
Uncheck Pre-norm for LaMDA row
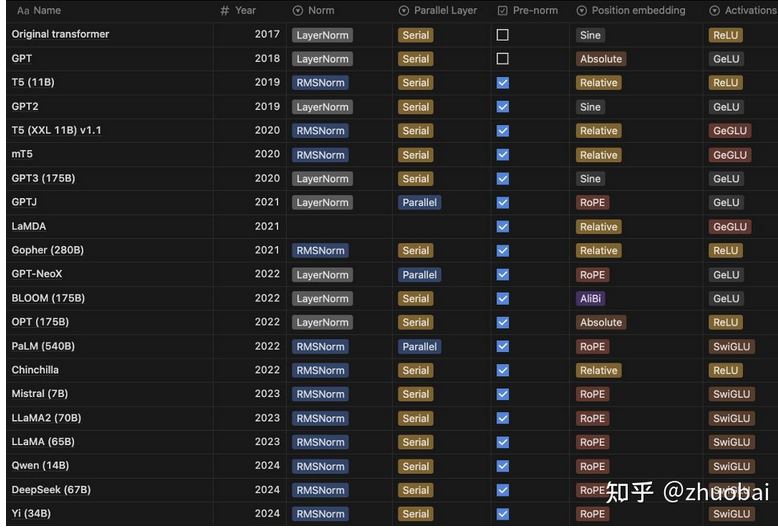pyautogui.click(x=503, y=226)
